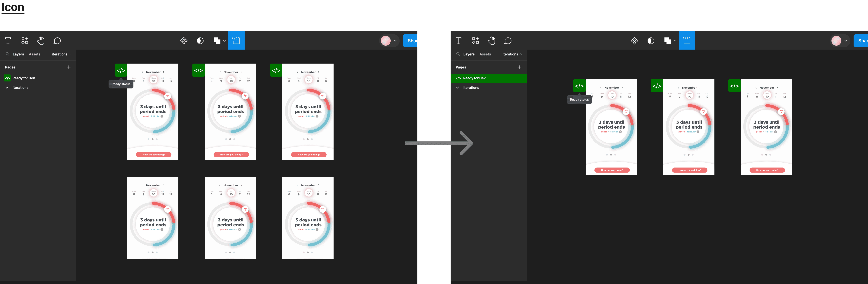Click previous month arrow in top-left frame, left screenshot
This screenshot has height=284, width=868.
pos(143,72)
